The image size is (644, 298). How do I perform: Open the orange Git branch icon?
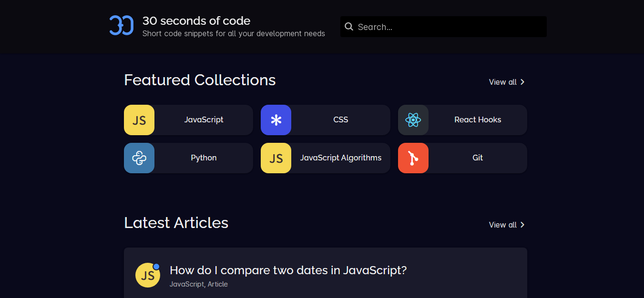(x=413, y=158)
